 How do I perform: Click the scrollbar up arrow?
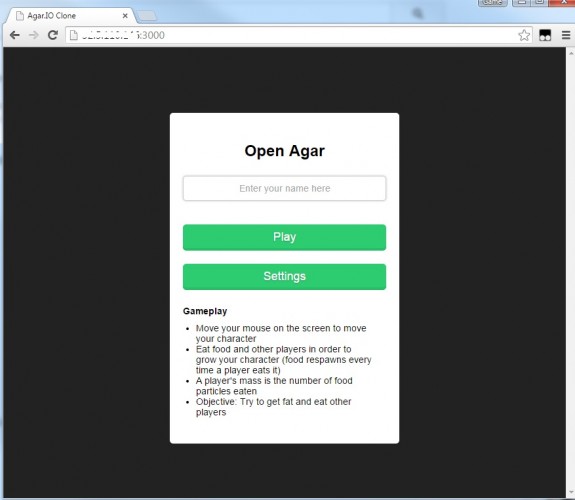click(571, 53)
